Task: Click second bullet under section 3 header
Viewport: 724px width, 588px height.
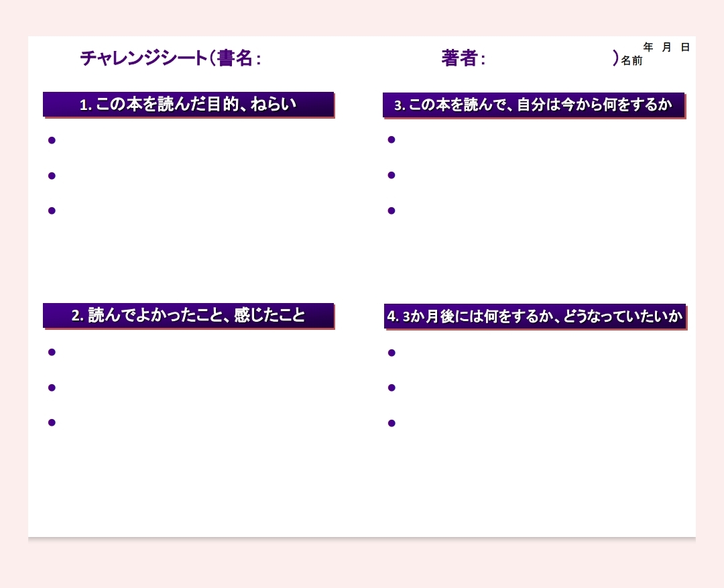Action: tap(391, 175)
